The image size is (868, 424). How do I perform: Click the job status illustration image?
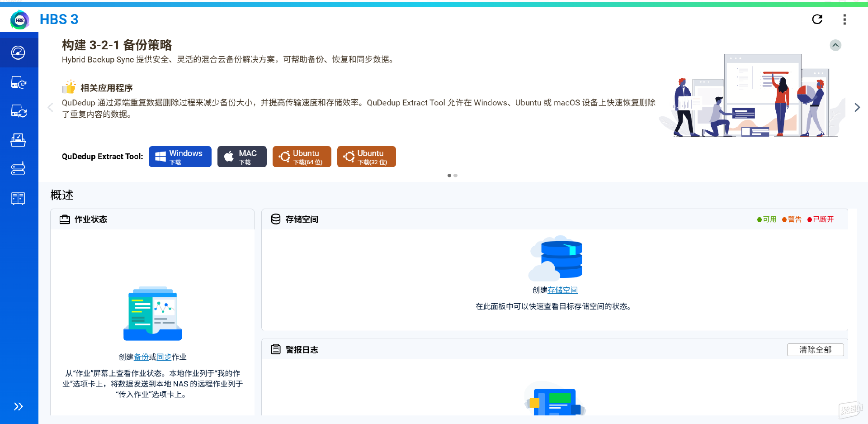point(153,313)
